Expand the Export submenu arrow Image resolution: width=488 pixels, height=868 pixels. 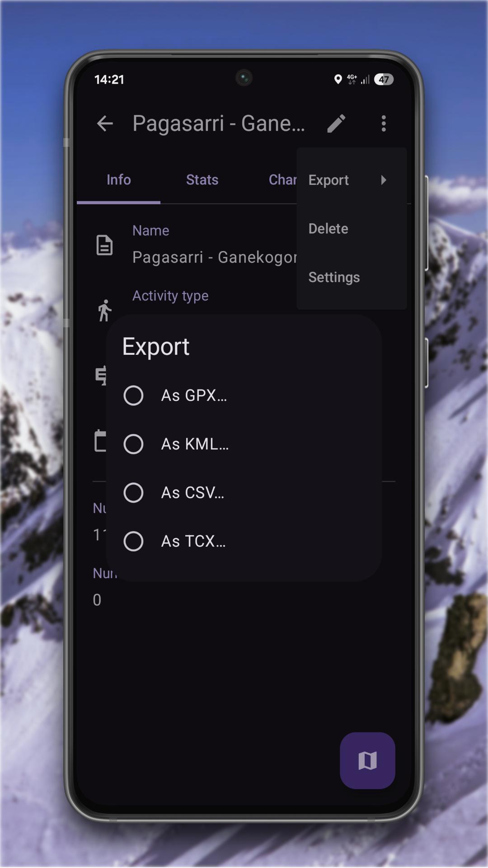(x=384, y=180)
